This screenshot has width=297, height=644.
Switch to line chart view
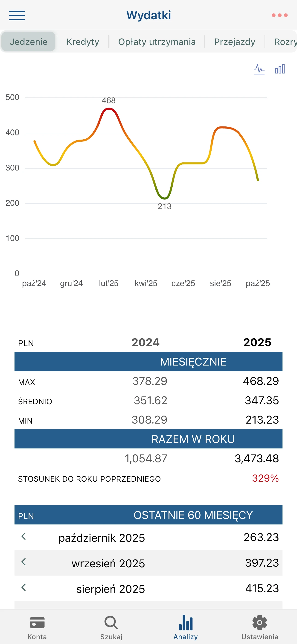[259, 70]
